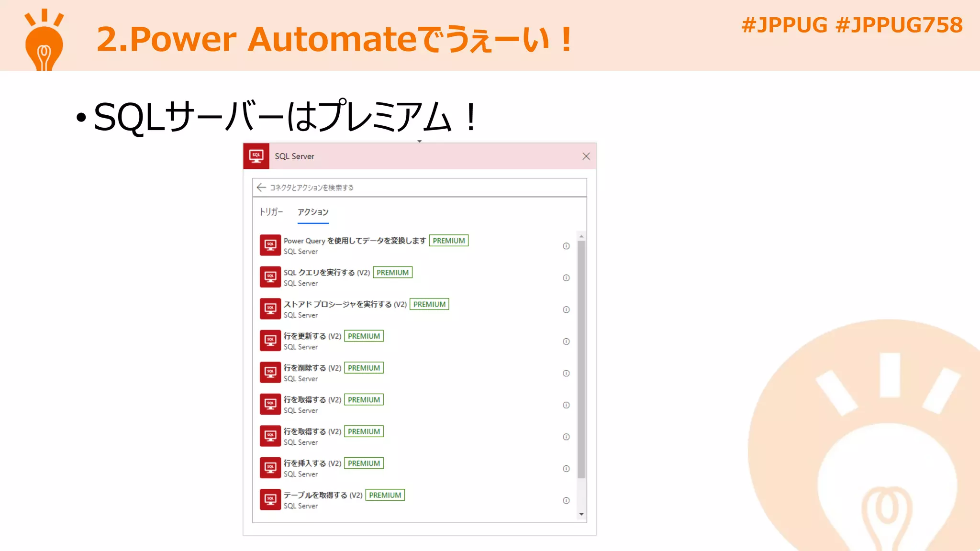Viewport: 980px width, 551px height.
Task: Show info for ストアド プロシージャを実行する action
Action: click(566, 310)
